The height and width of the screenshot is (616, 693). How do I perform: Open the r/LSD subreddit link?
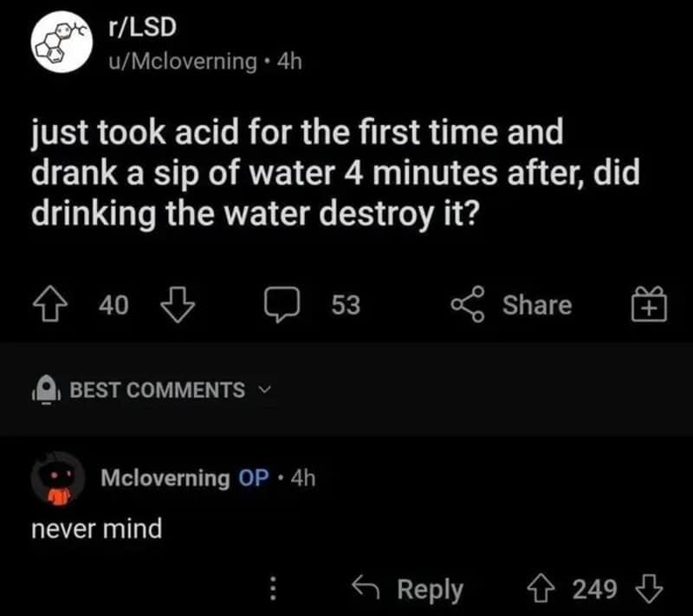click(x=143, y=27)
